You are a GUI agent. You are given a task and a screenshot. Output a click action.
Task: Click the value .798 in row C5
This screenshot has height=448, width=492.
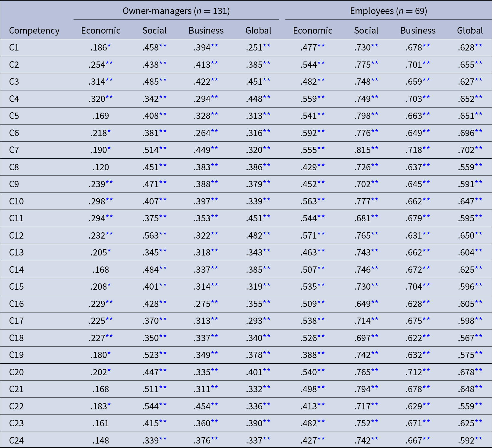pos(362,116)
